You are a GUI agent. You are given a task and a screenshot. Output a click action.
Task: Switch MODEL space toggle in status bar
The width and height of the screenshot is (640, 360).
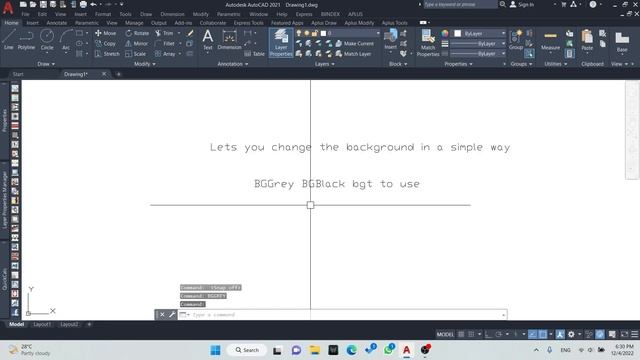pyautogui.click(x=445, y=334)
